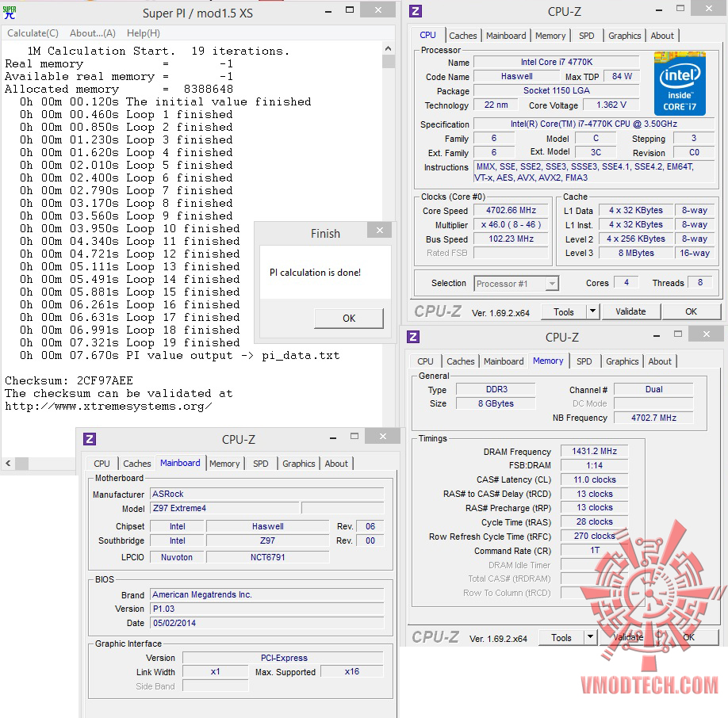Click the Core Speed 4702.66 MHz field
Image resolution: width=728 pixels, height=718 pixels.
click(511, 211)
